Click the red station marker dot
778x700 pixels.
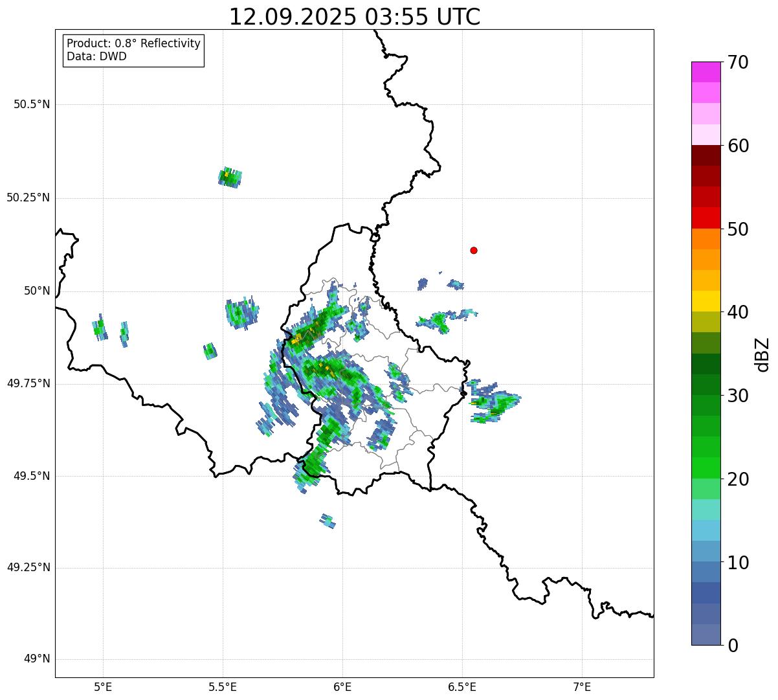[474, 250]
